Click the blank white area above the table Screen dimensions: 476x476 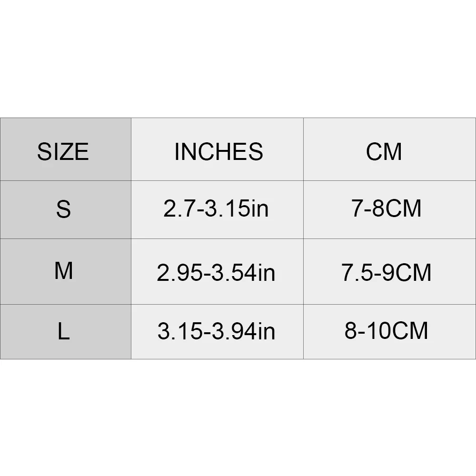tap(238, 57)
